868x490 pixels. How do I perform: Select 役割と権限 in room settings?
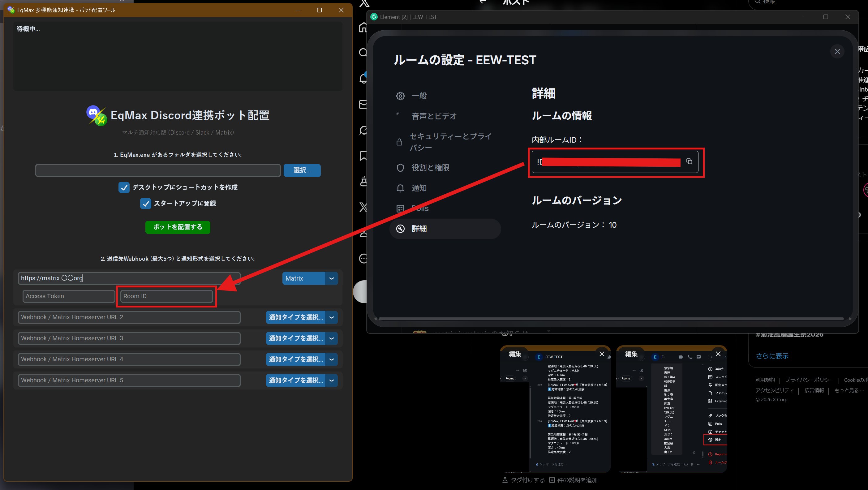click(x=430, y=167)
